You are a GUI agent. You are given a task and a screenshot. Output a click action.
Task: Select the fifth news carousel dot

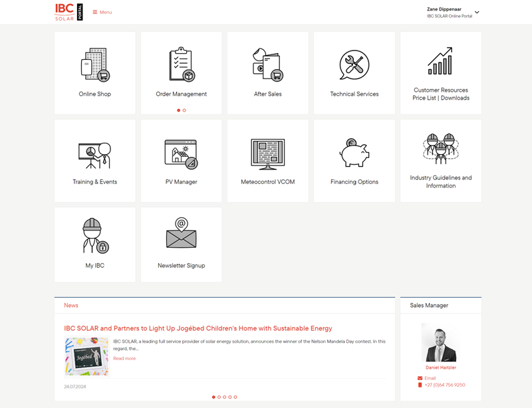tap(235, 397)
